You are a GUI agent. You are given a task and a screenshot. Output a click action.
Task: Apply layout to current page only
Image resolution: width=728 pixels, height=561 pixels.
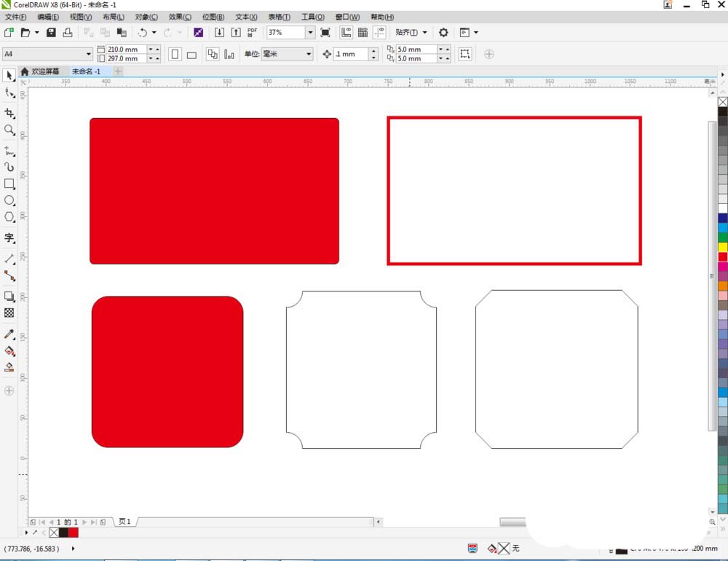click(229, 55)
